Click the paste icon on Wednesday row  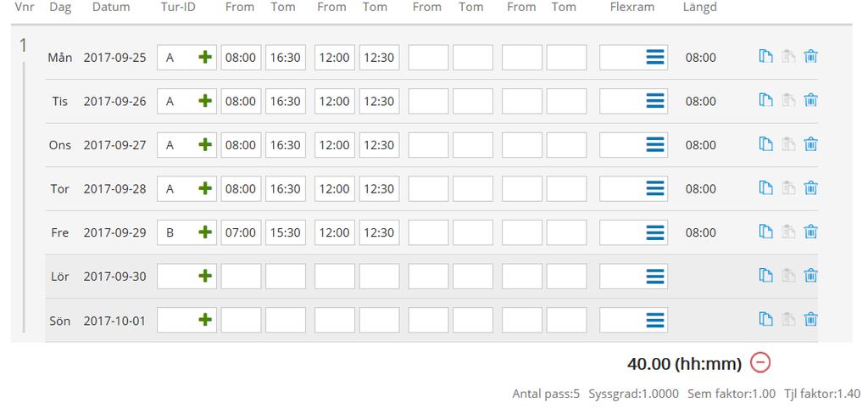tap(788, 144)
